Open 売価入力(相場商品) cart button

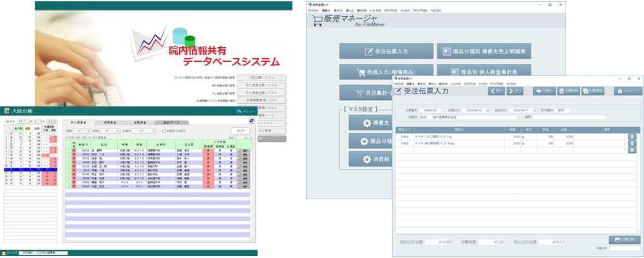pos(386,72)
